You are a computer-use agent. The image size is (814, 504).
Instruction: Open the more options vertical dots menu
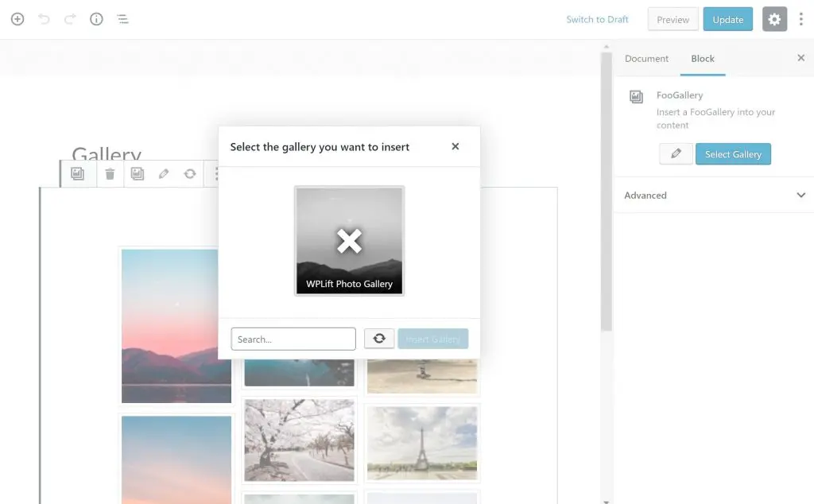[800, 19]
